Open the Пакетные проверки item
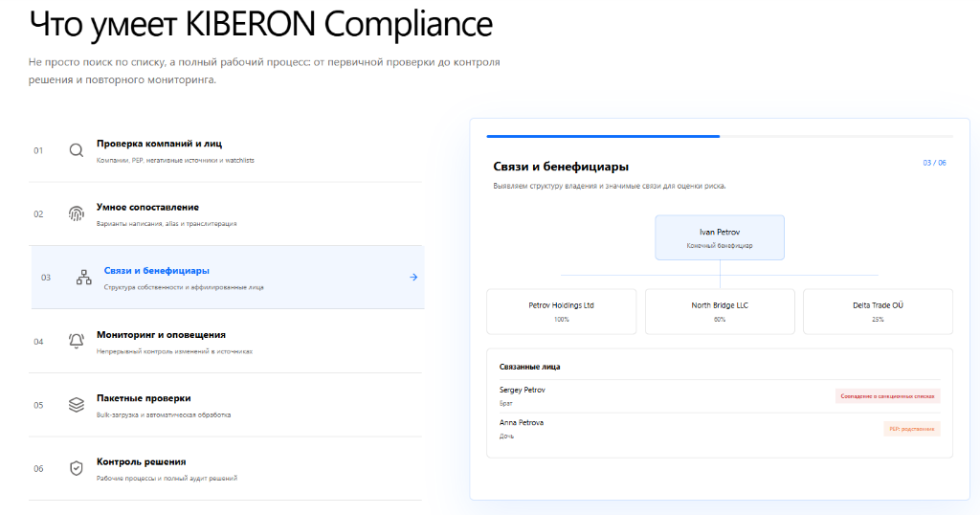The height and width of the screenshot is (515, 980). tap(225, 404)
